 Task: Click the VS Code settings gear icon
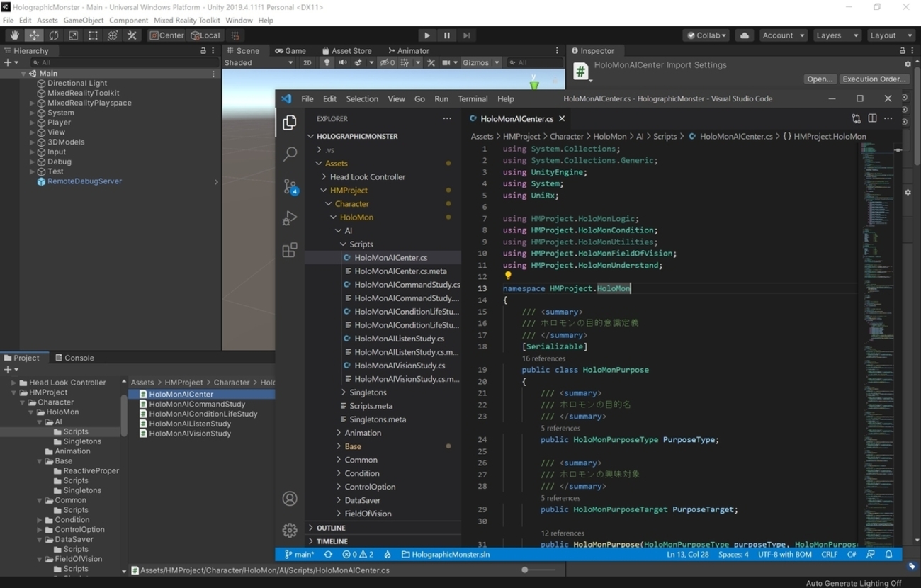[290, 530]
